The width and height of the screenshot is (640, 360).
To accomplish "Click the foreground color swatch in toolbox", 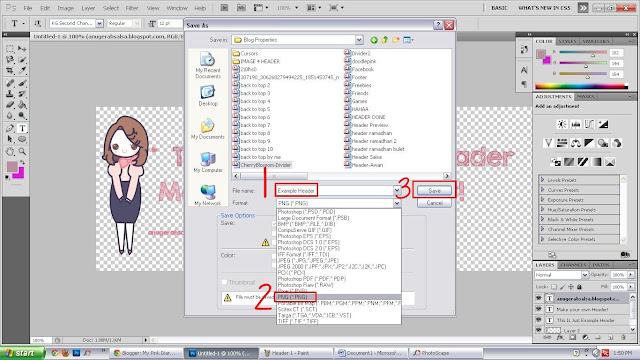I will coord(12,166).
